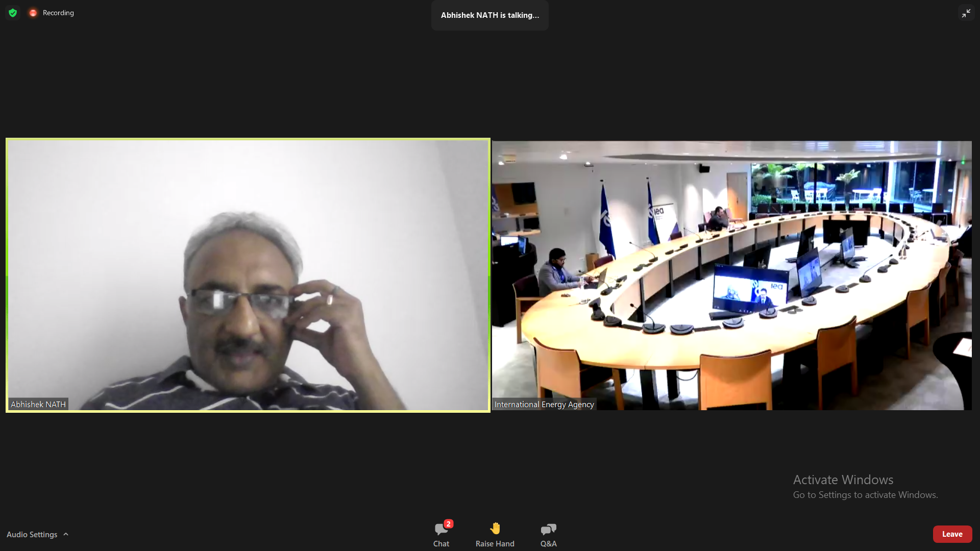Click the International Energy Agency name label
The image size is (980, 551).
544,404
